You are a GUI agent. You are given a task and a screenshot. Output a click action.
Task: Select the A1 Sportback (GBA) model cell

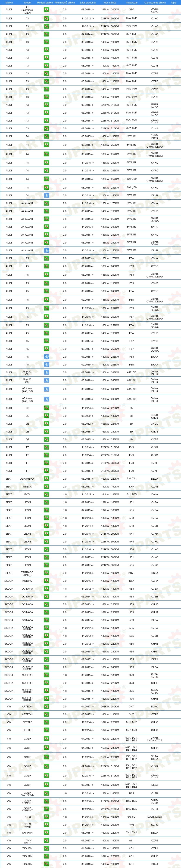[27, 10]
